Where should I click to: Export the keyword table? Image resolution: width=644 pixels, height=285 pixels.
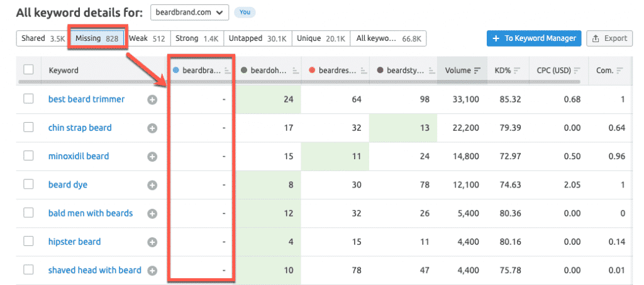point(609,38)
